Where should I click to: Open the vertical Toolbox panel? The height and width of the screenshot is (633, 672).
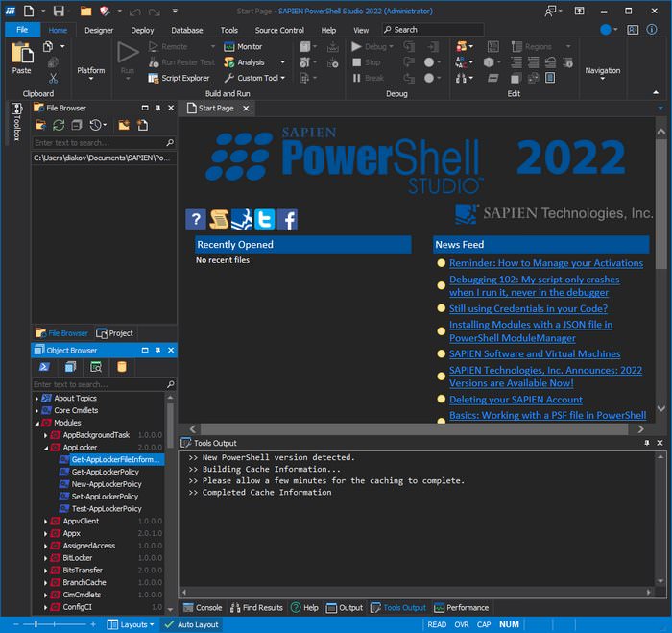[16, 122]
